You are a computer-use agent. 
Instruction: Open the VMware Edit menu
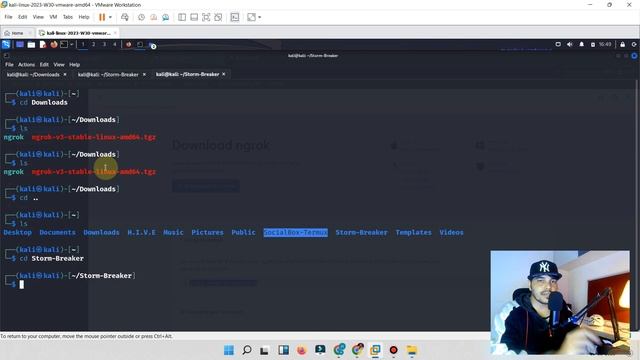(22, 17)
